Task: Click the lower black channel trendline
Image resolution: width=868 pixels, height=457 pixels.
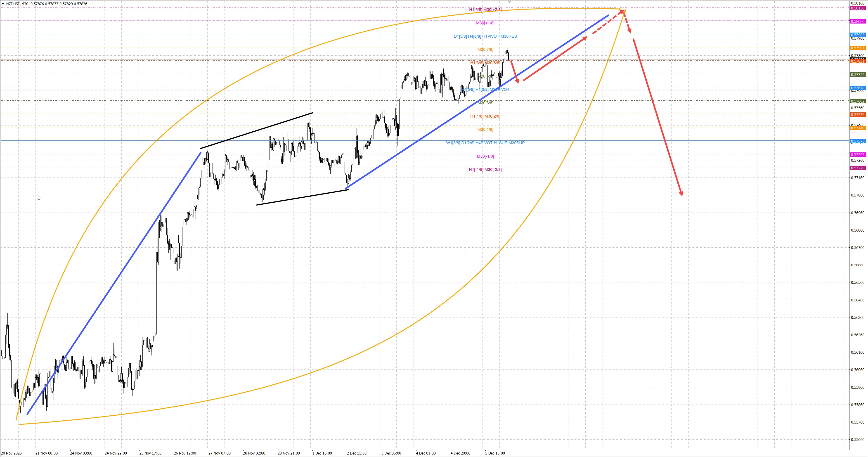Action: [x=303, y=197]
